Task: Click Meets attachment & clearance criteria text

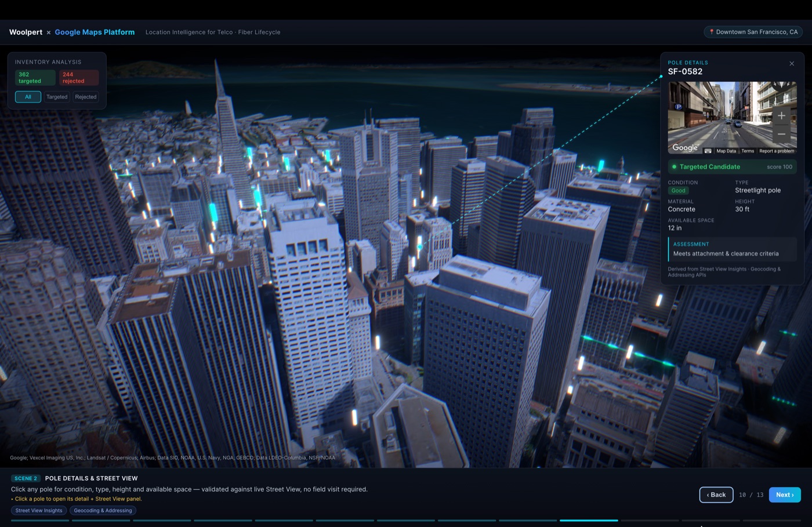Action: pos(726,253)
